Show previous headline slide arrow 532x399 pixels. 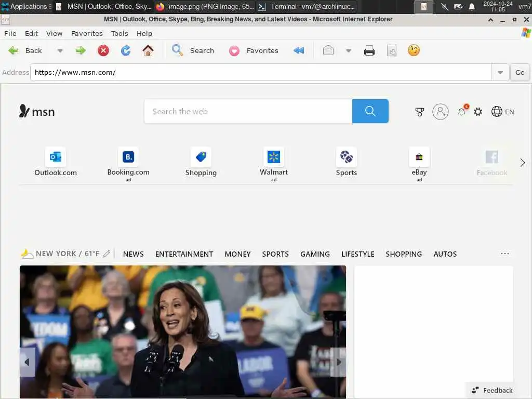(27, 362)
